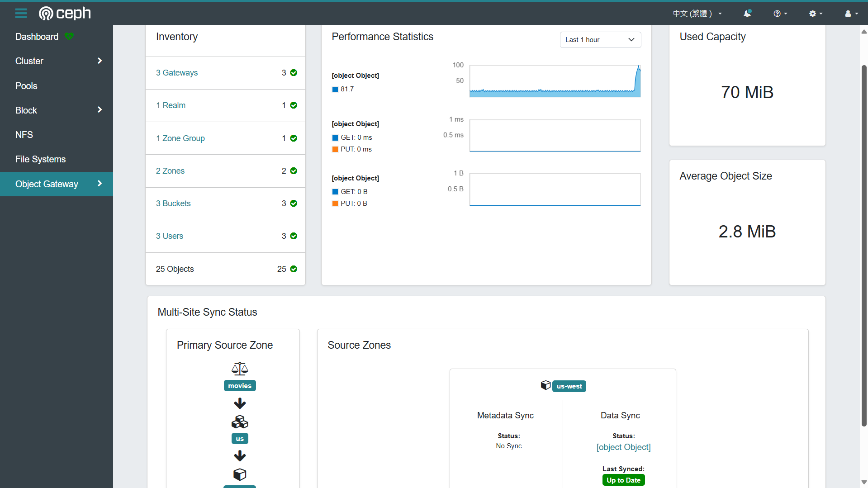The width and height of the screenshot is (868, 488).
Task: Click the requests-per-second chart
Action: (x=555, y=81)
